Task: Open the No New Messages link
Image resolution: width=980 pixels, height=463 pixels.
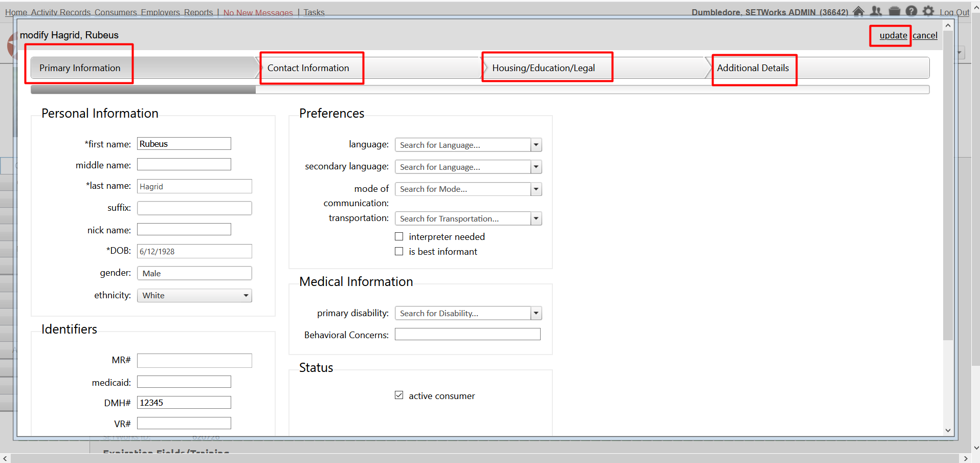Action: [x=258, y=12]
